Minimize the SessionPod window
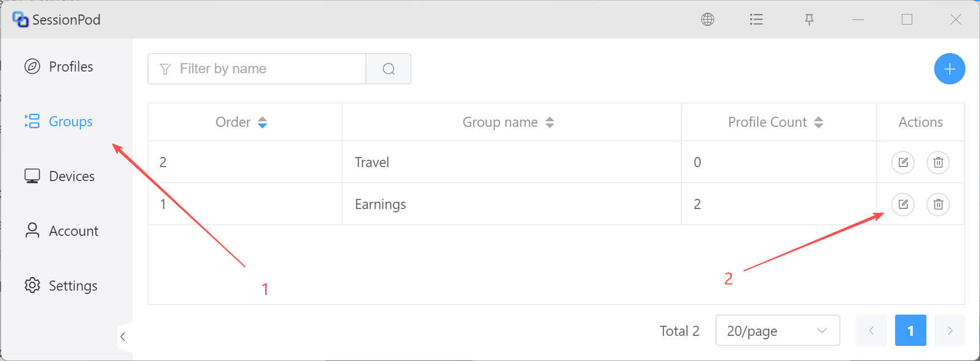The width and height of the screenshot is (980, 361). pyautogui.click(x=858, y=20)
